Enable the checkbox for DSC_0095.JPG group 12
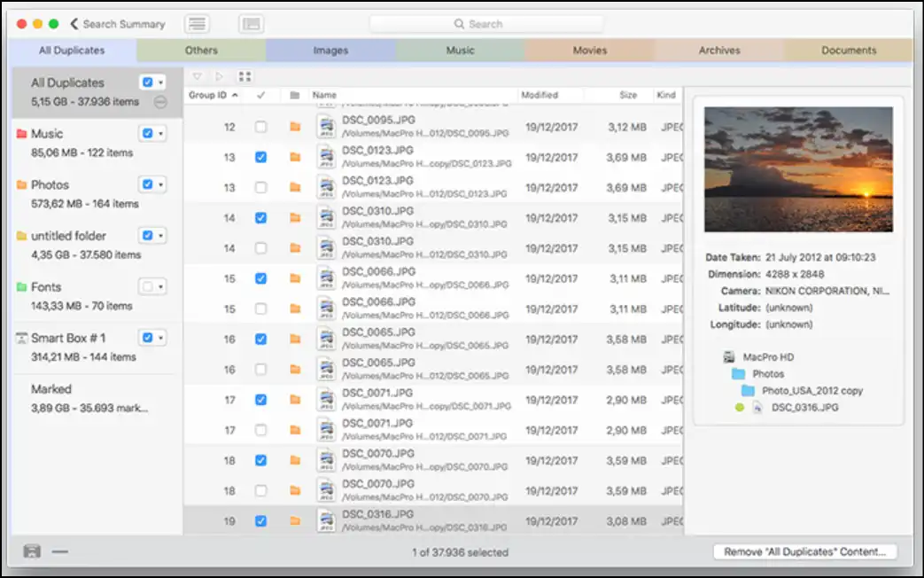This screenshot has height=578, width=924. tap(261, 125)
